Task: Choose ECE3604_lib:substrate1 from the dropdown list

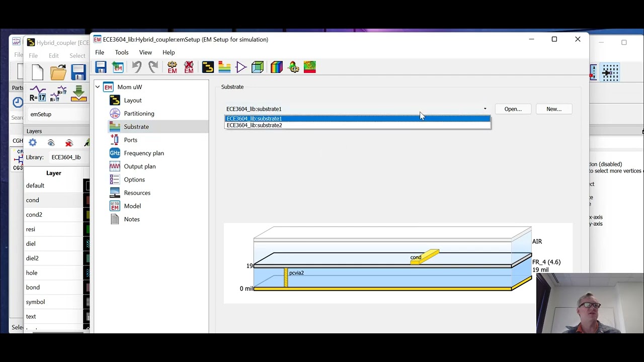Action: (x=358, y=119)
